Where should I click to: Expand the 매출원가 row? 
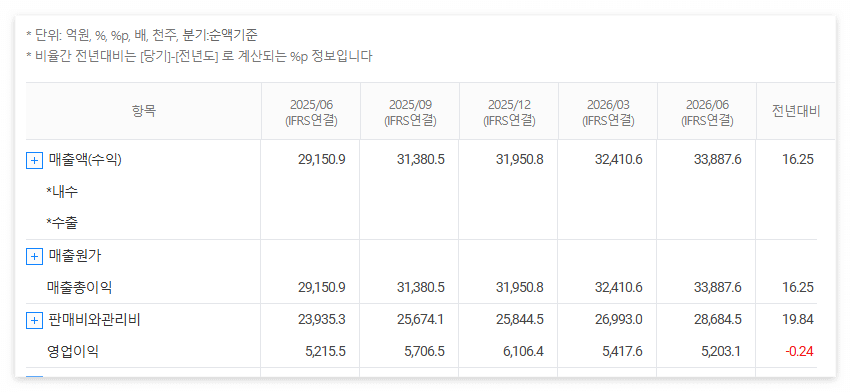click(x=34, y=256)
